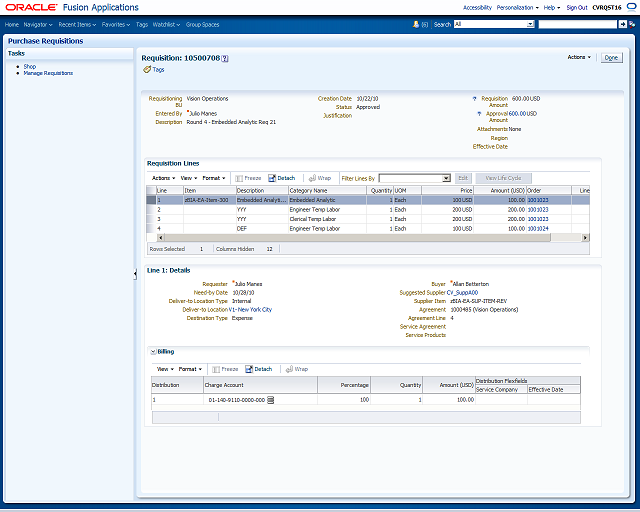Open order 1001024 link in line 4

538,229
